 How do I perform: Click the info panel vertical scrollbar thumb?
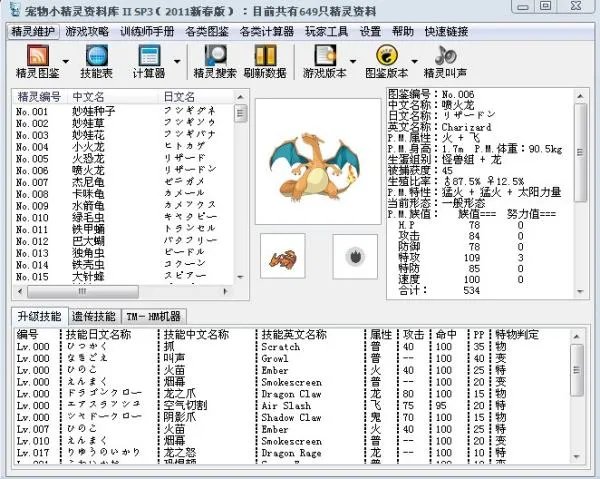[580, 152]
